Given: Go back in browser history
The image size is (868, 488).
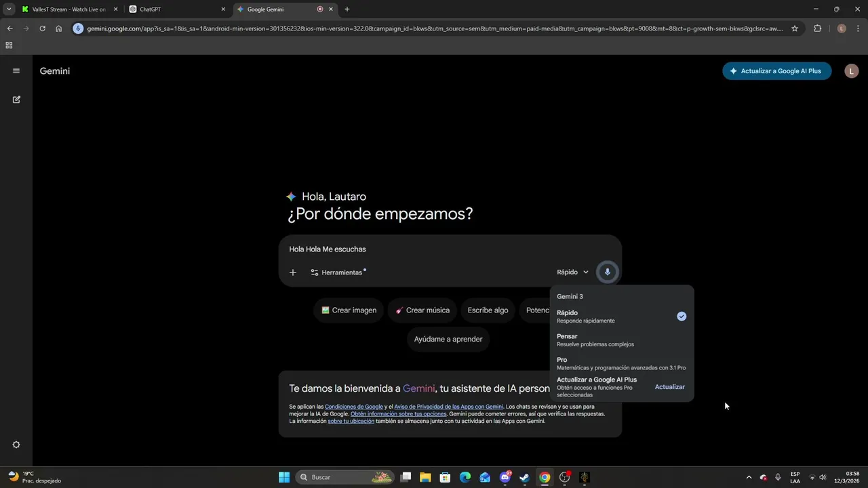Looking at the screenshot, I should (9, 28).
